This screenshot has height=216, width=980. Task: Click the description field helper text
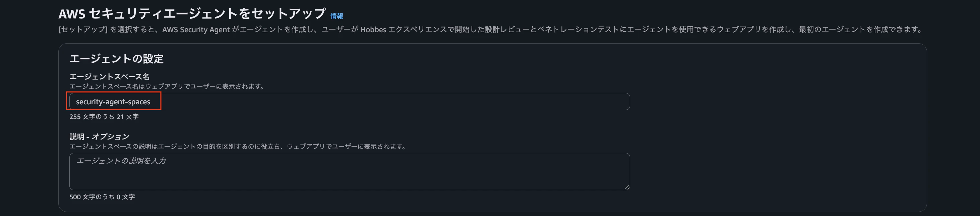(238, 146)
